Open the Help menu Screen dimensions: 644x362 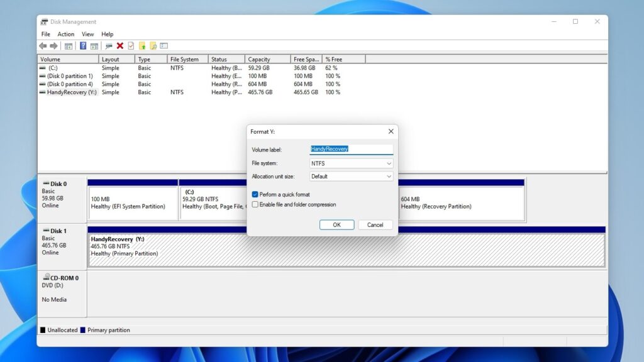click(107, 34)
